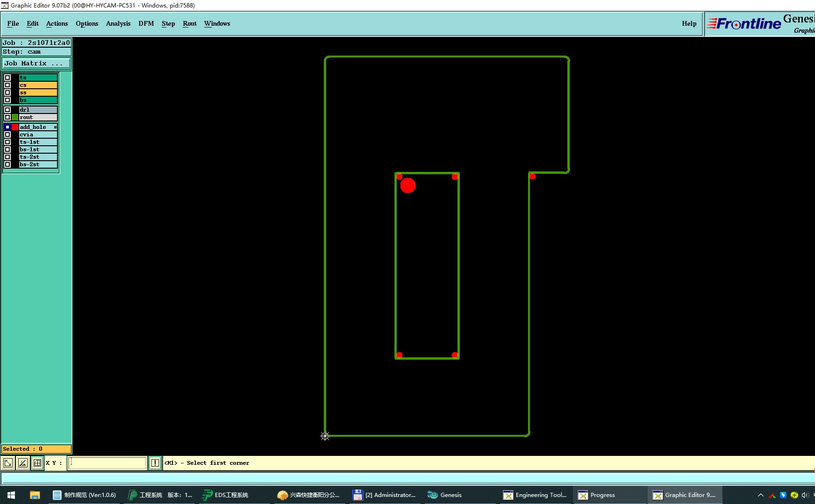Toggle display checkbox for ts-2st layer

7,157
